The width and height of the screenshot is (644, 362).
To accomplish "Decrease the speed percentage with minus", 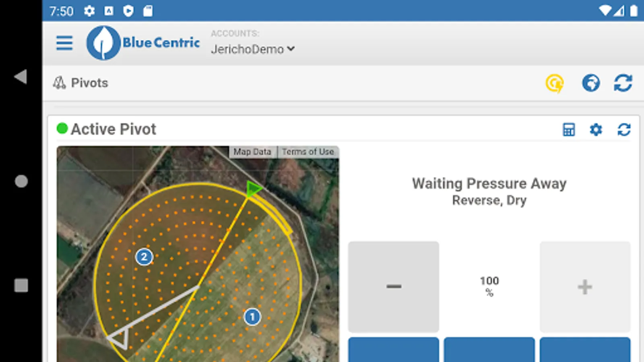I will pyautogui.click(x=394, y=287).
